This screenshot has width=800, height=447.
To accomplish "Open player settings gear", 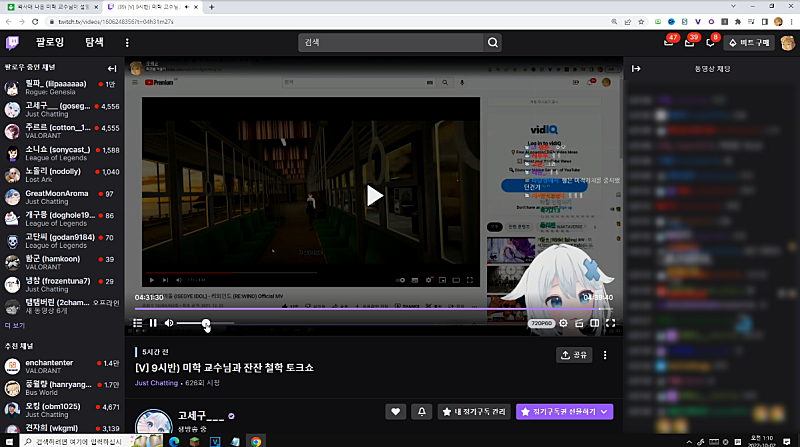I will coord(563,323).
